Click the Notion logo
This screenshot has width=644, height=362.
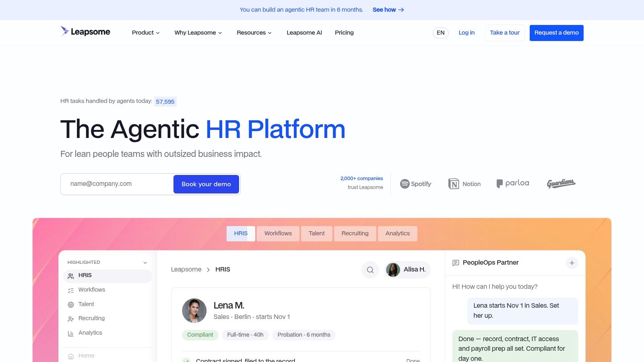tap(464, 184)
